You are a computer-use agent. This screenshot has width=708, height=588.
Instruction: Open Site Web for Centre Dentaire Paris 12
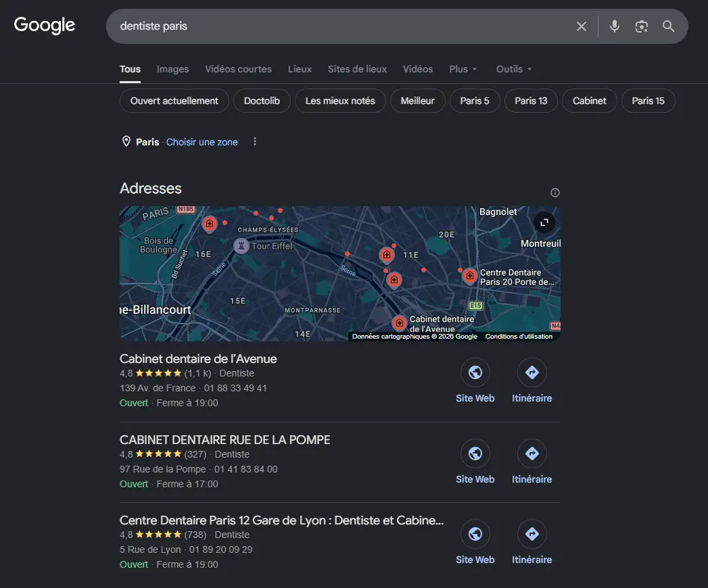point(475,542)
